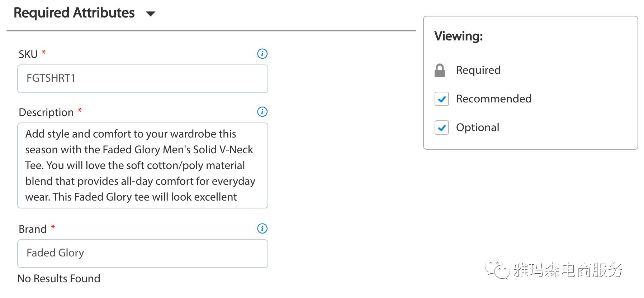Click the Required Attributes section heading
644x298 pixels.
[74, 13]
